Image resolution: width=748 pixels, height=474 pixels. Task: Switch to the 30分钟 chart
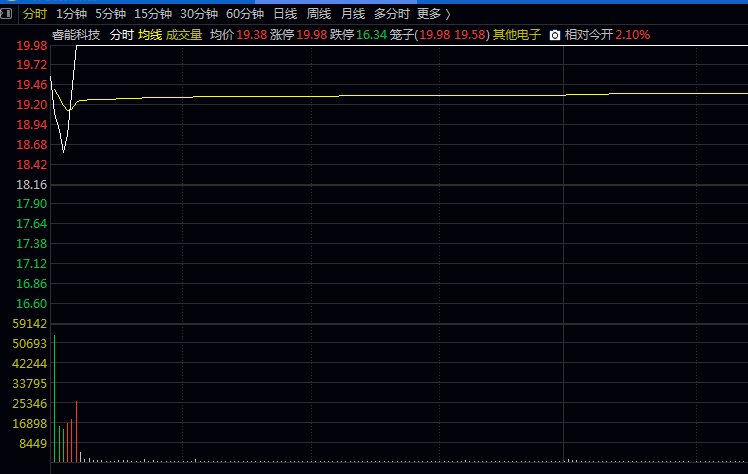tap(199, 14)
